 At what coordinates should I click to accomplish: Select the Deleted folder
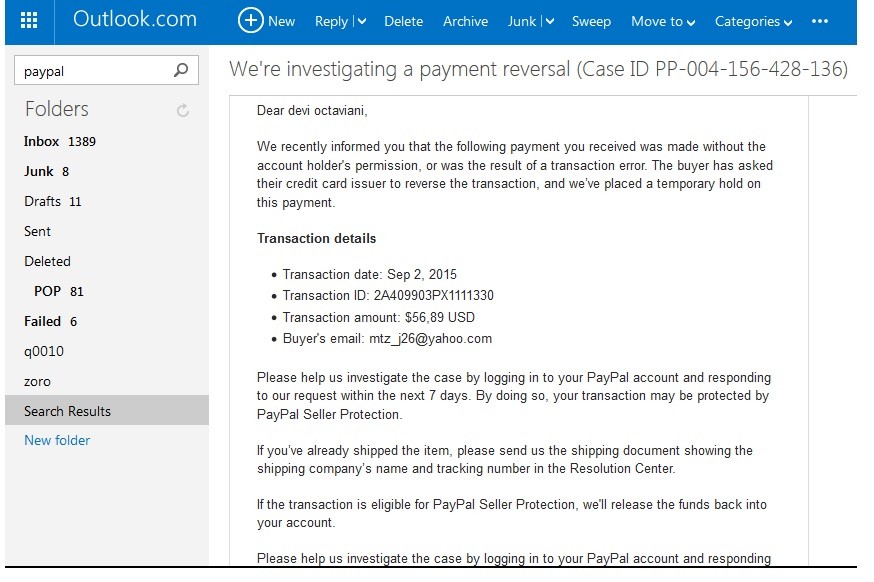(x=47, y=261)
